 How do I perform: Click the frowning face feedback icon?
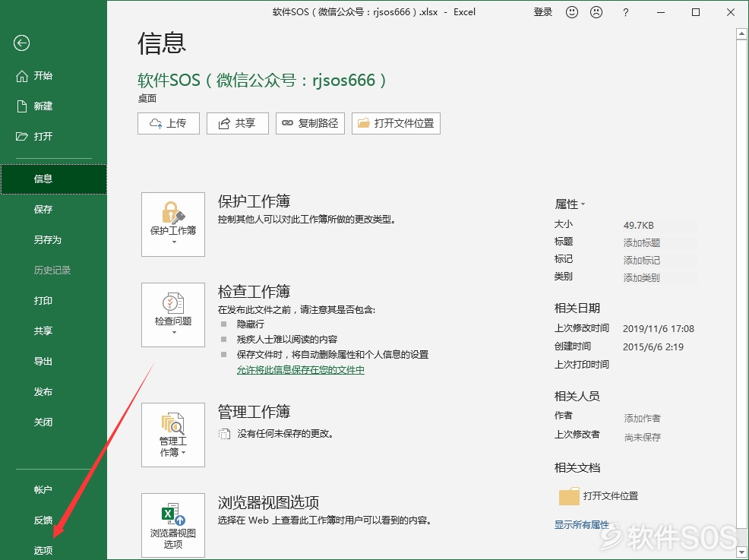(x=596, y=12)
